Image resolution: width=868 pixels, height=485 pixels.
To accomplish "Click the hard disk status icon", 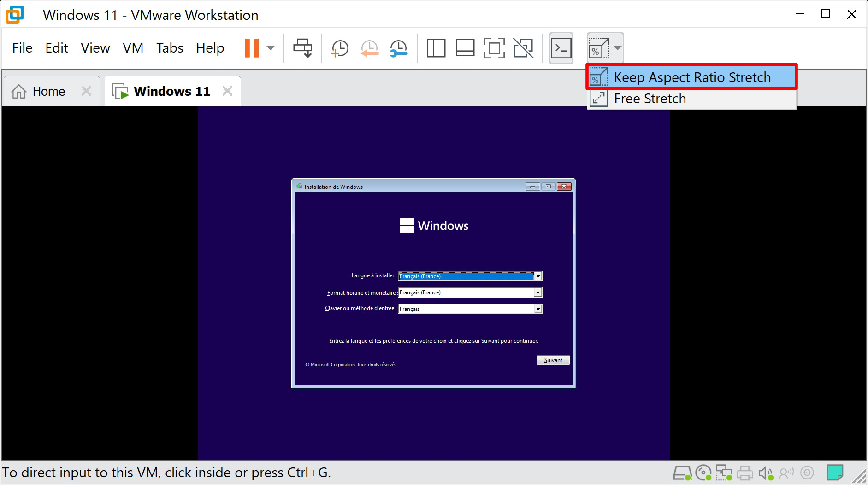I will [x=682, y=473].
